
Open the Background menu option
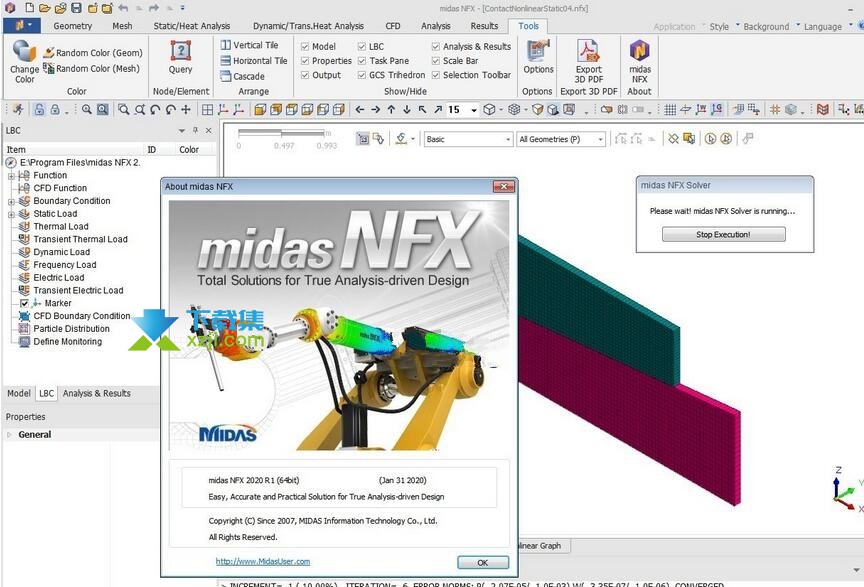point(766,26)
